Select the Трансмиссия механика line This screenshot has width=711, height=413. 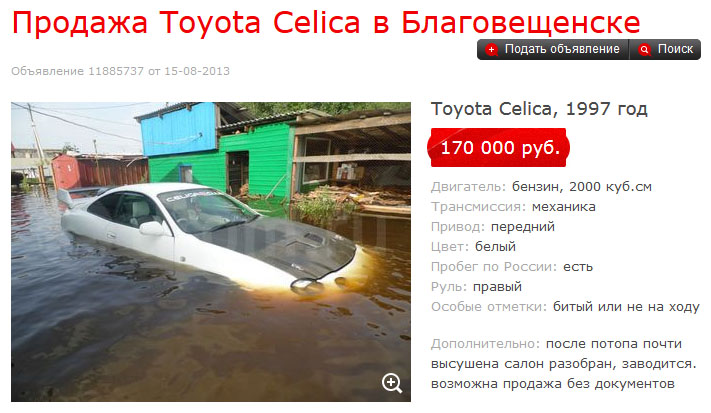[513, 207]
